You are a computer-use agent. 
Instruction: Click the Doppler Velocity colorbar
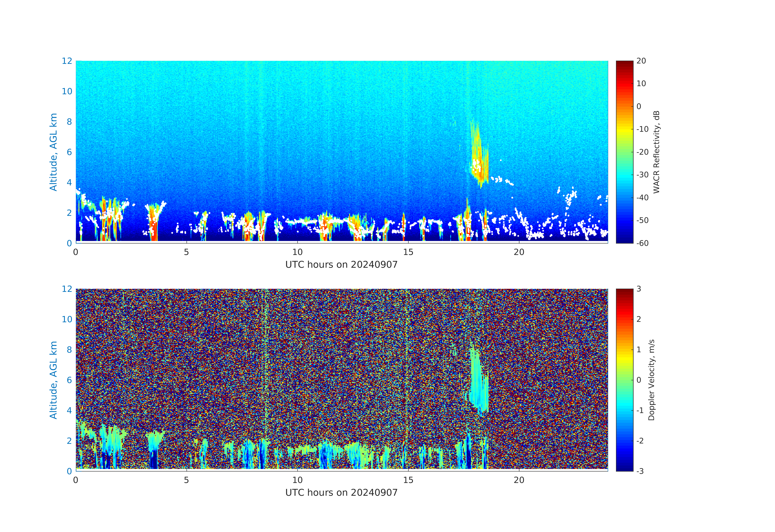coord(624,380)
